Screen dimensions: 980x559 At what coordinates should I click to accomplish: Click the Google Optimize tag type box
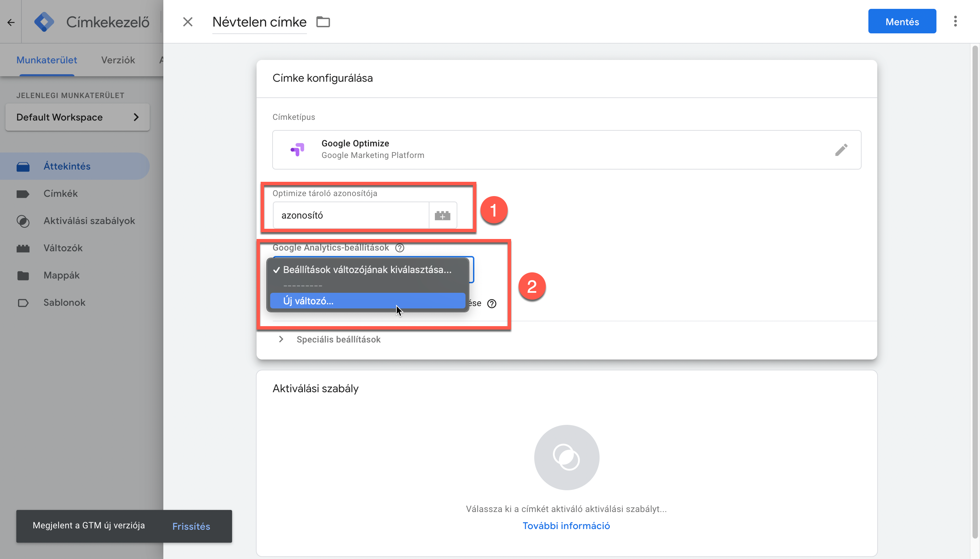(566, 150)
